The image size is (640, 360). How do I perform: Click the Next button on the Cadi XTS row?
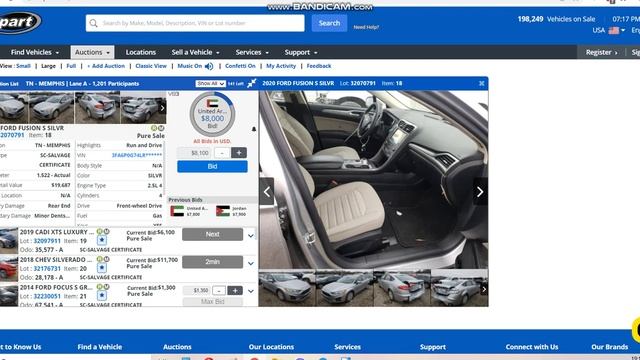[212, 234]
